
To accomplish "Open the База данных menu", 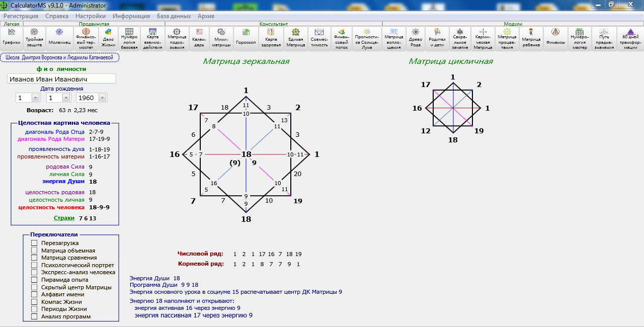I will 174,16.
